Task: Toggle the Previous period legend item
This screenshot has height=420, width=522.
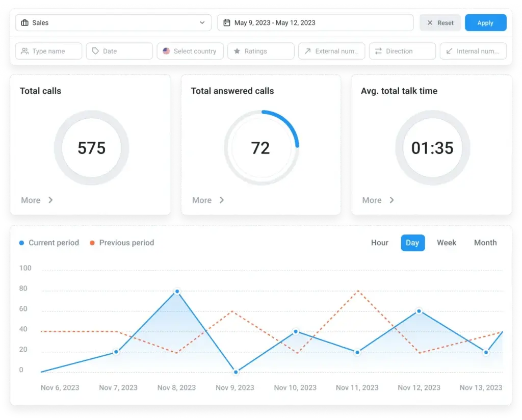Action: point(122,243)
